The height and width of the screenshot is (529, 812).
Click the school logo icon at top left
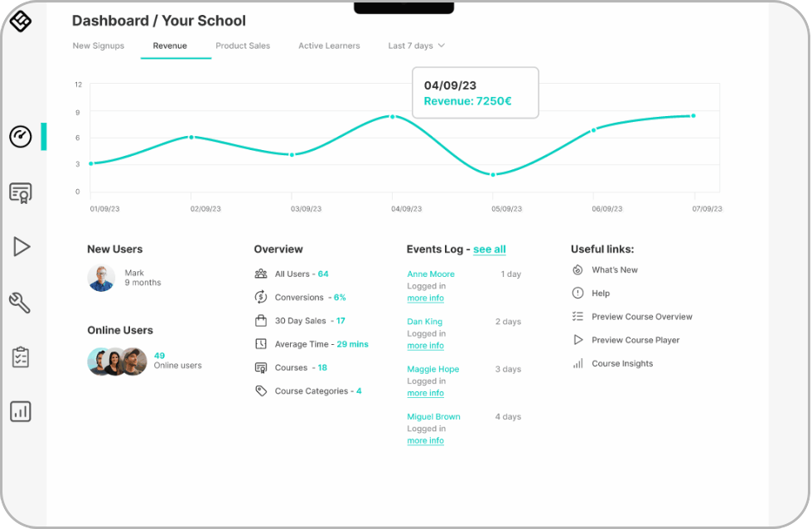click(21, 22)
